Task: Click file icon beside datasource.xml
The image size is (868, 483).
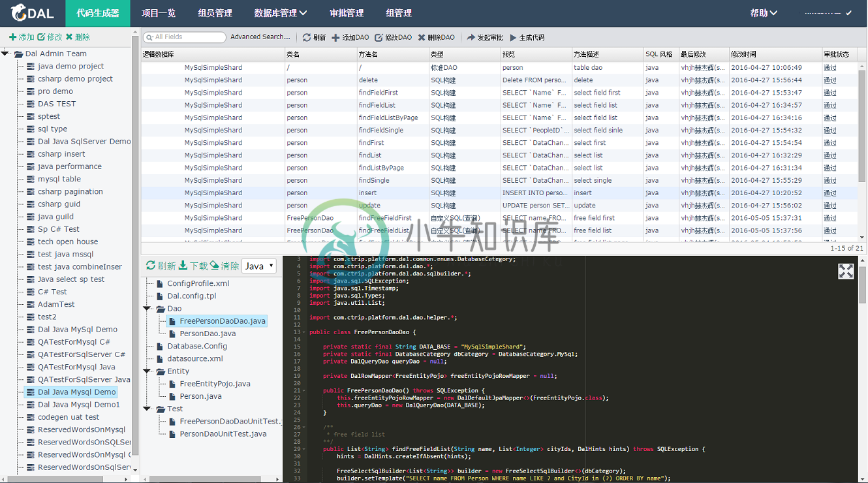Action: tap(159, 359)
